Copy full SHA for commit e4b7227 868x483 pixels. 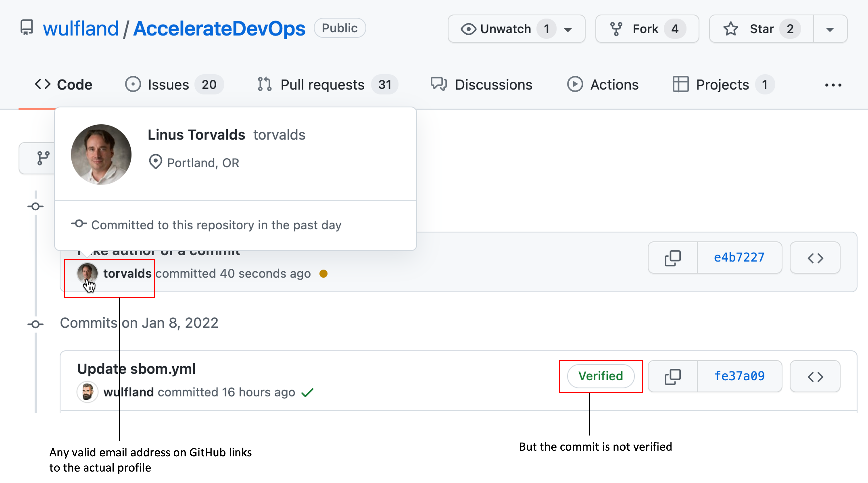673,258
